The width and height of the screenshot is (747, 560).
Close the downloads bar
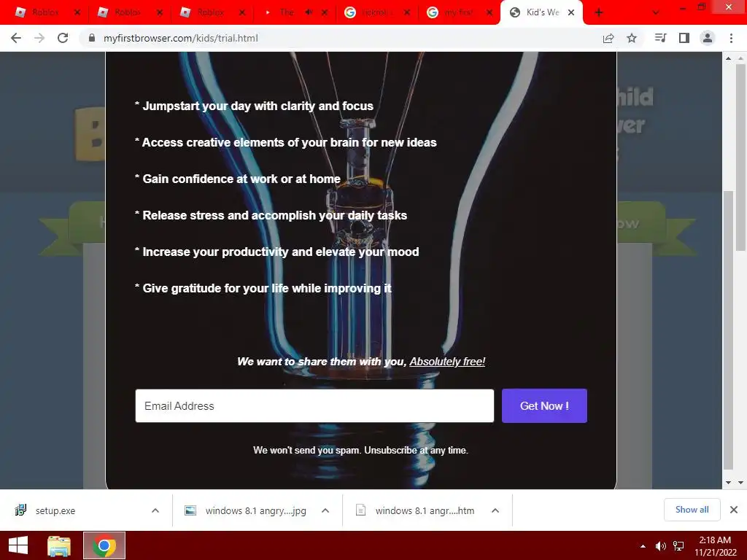734,510
